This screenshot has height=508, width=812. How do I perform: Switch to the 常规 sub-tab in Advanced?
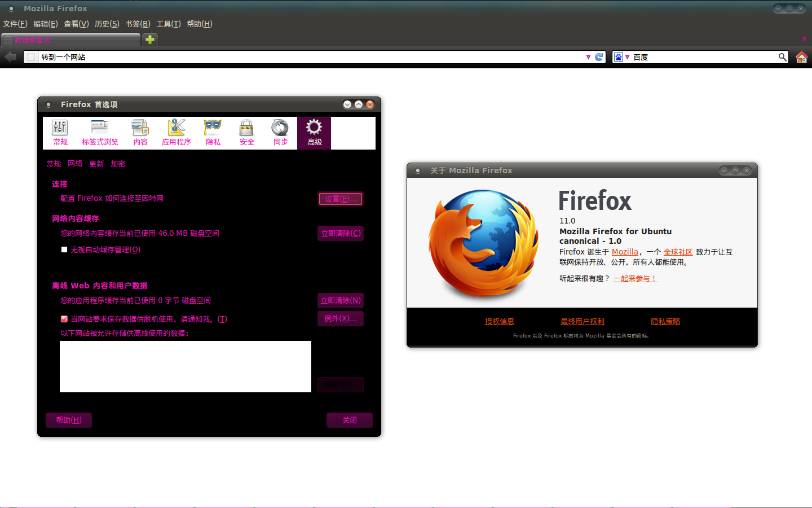(x=54, y=164)
